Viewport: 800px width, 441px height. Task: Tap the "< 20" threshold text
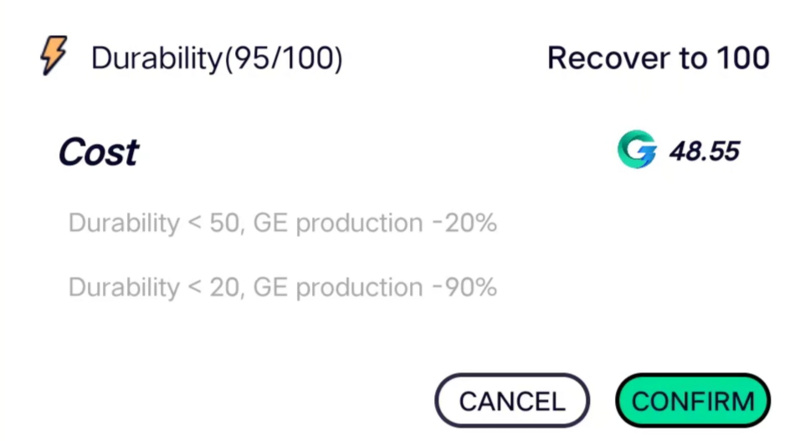[216, 287]
